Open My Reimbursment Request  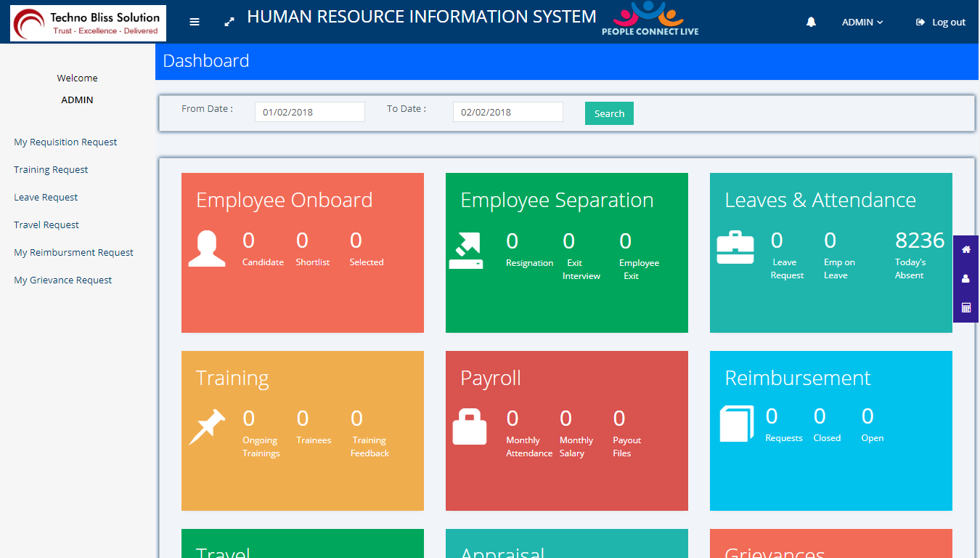coord(73,253)
